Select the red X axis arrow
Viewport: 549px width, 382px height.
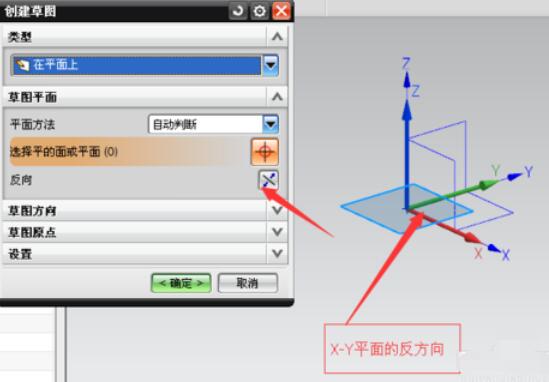[445, 226]
